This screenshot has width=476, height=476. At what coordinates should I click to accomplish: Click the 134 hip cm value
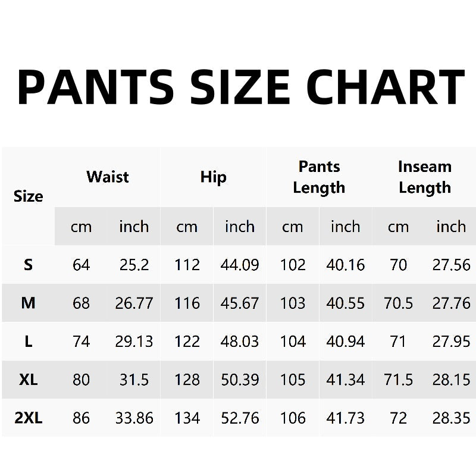187,418
